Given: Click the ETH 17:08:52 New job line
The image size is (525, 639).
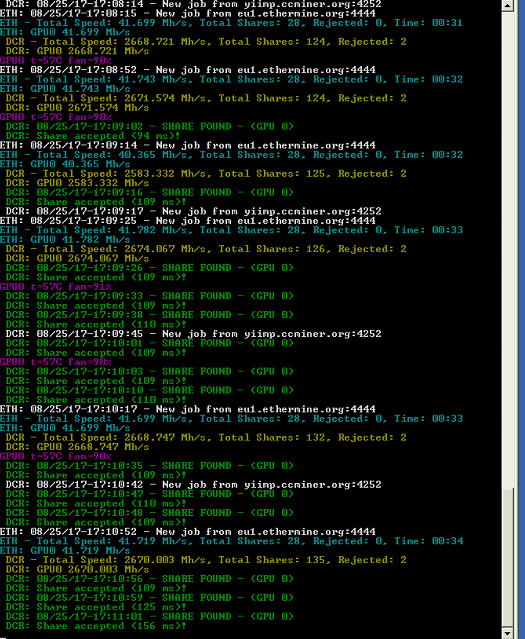Looking at the screenshot, I should pos(188,70).
